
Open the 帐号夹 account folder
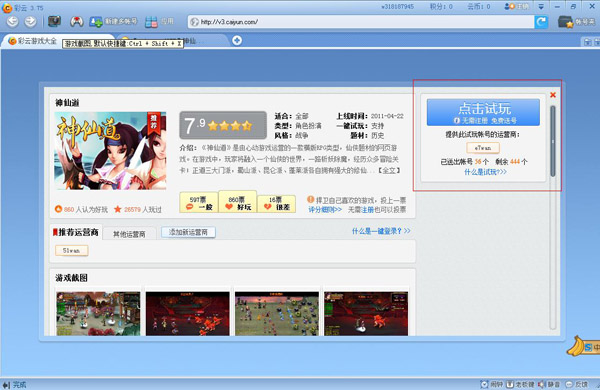pyautogui.click(x=576, y=22)
